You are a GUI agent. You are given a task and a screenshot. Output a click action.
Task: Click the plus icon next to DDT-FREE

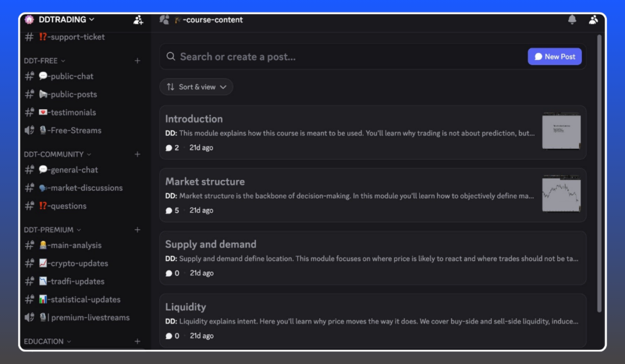tap(137, 61)
